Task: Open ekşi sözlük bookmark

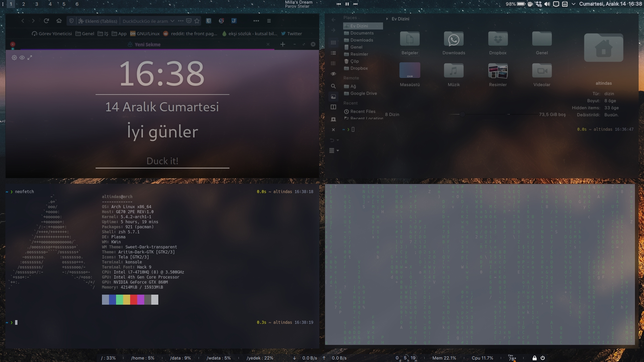Action: 249,34
